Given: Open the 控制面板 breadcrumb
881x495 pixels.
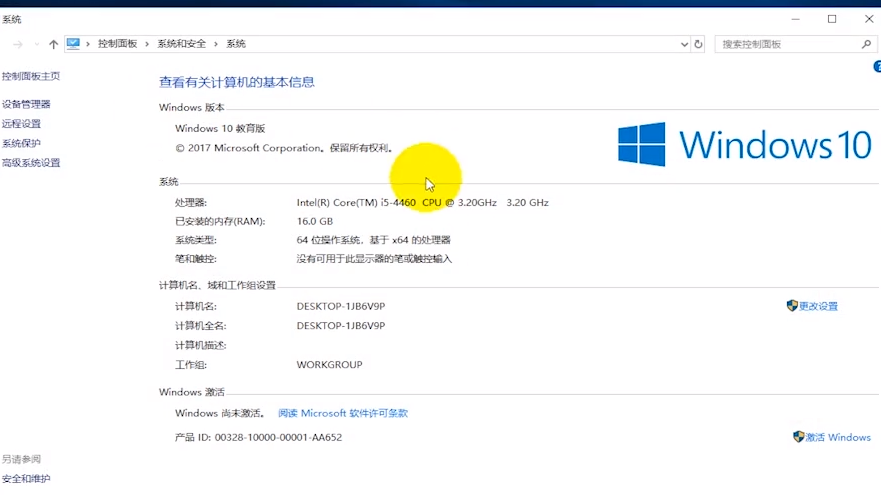Looking at the screenshot, I should (x=117, y=44).
